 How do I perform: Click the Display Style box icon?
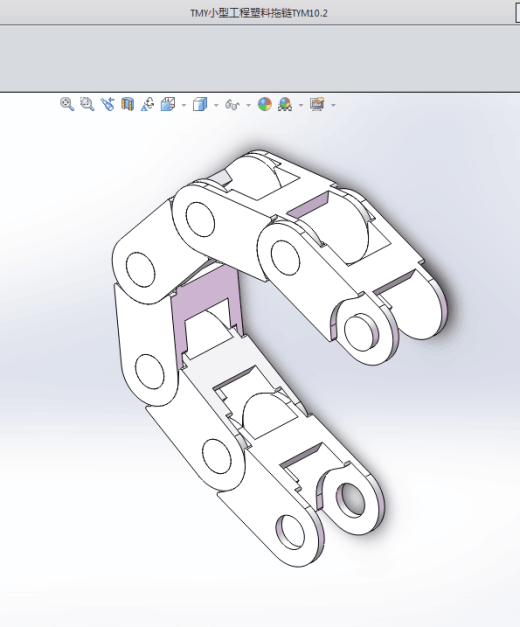coord(200,104)
